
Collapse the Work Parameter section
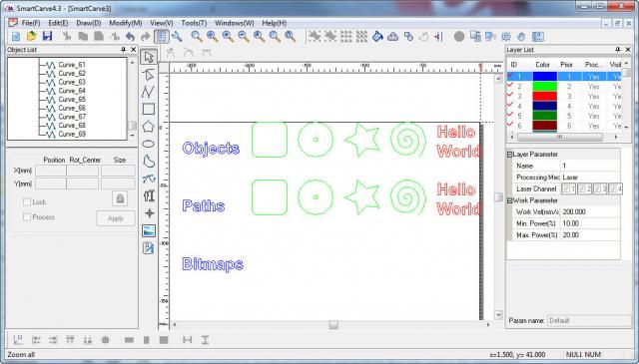click(509, 200)
